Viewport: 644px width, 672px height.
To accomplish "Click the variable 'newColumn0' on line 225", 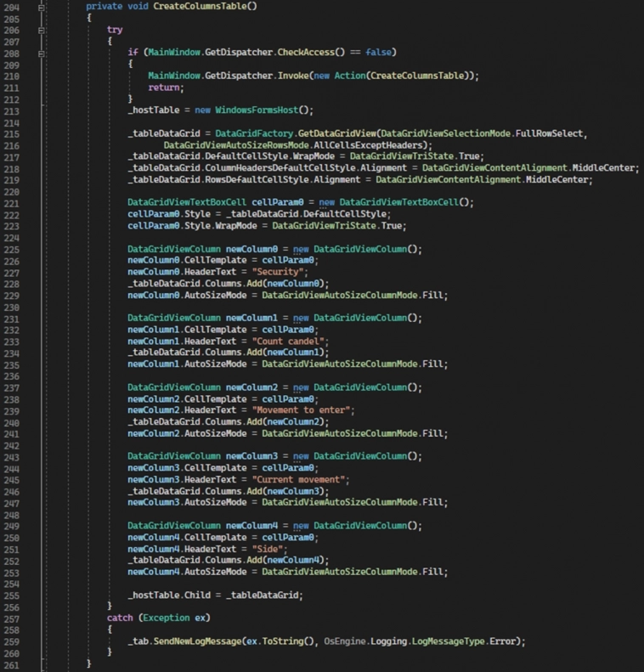I will [x=251, y=250].
